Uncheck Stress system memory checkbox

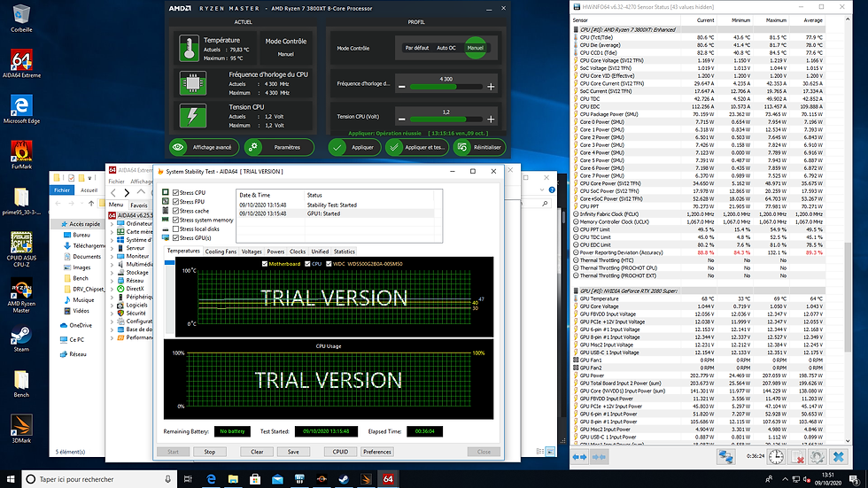pyautogui.click(x=175, y=220)
